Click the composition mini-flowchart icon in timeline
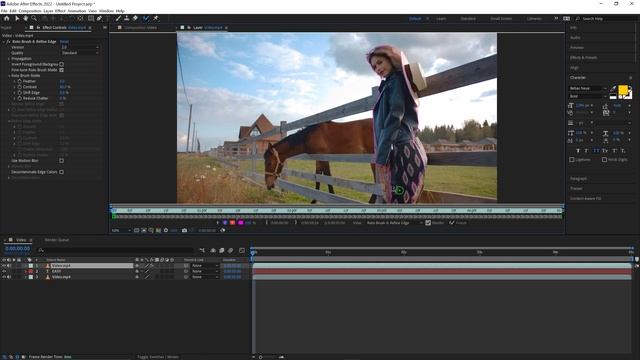 point(202,250)
